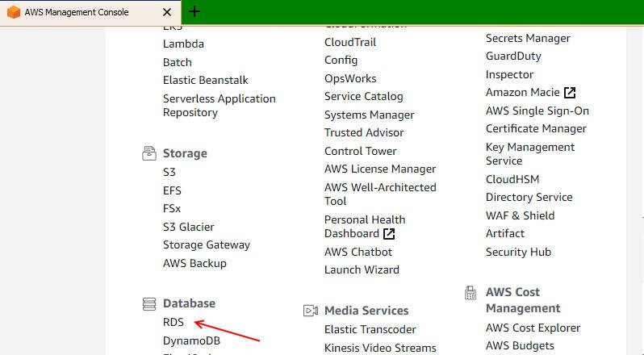Viewport: 644px width, 355px height.
Task: Click the Database category heading
Action: coord(189,303)
